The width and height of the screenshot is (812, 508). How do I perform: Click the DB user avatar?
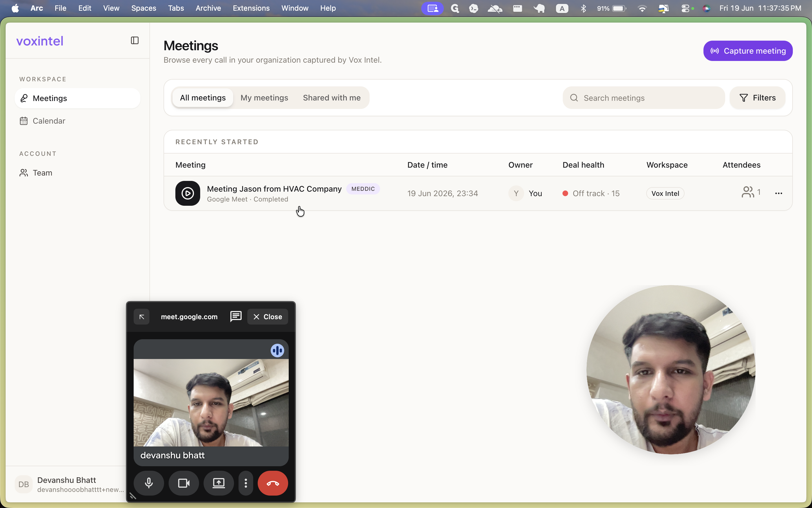point(23,484)
